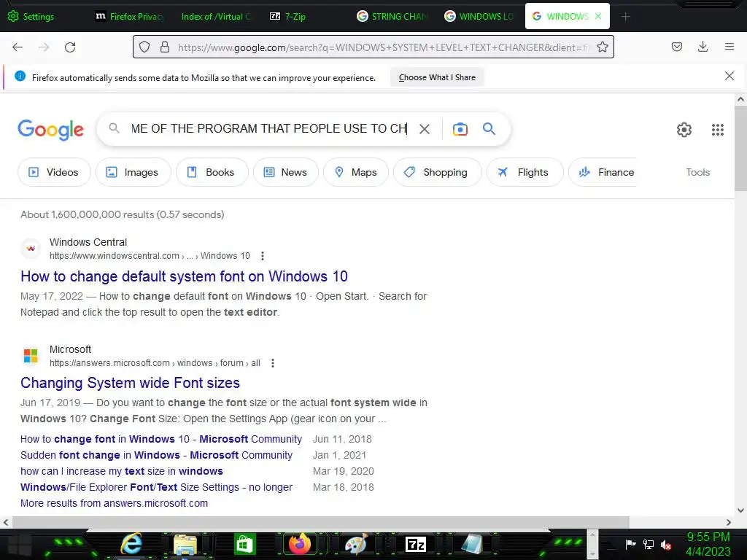Open the taskbar clock showing 9:55 PM
Viewport: 747px width, 560px height.
pyautogui.click(x=708, y=544)
